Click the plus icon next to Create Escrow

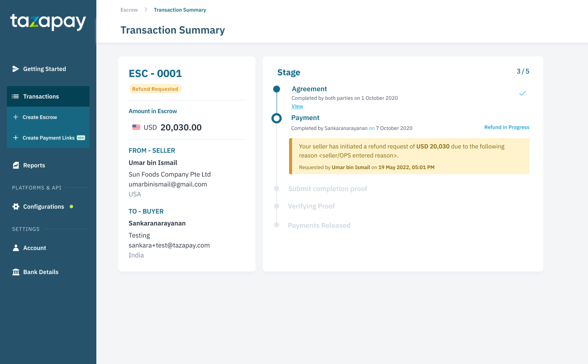click(x=15, y=117)
